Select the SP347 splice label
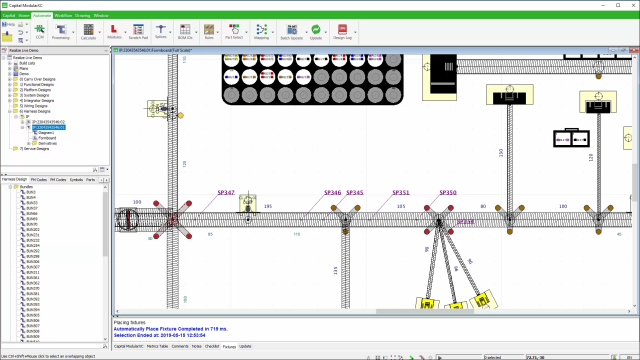This screenshot has height=360, width=640. [x=226, y=193]
